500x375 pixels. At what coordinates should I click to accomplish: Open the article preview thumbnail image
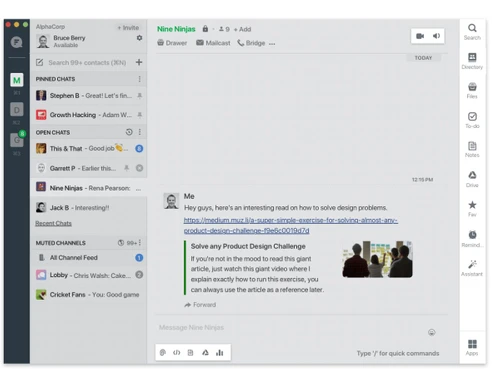click(x=377, y=259)
